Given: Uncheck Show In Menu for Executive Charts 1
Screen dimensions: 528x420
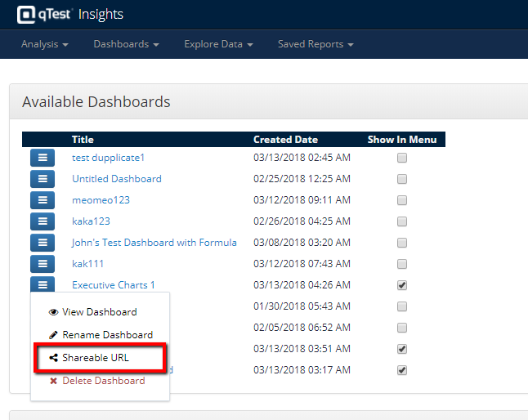Looking at the screenshot, I should [x=402, y=285].
